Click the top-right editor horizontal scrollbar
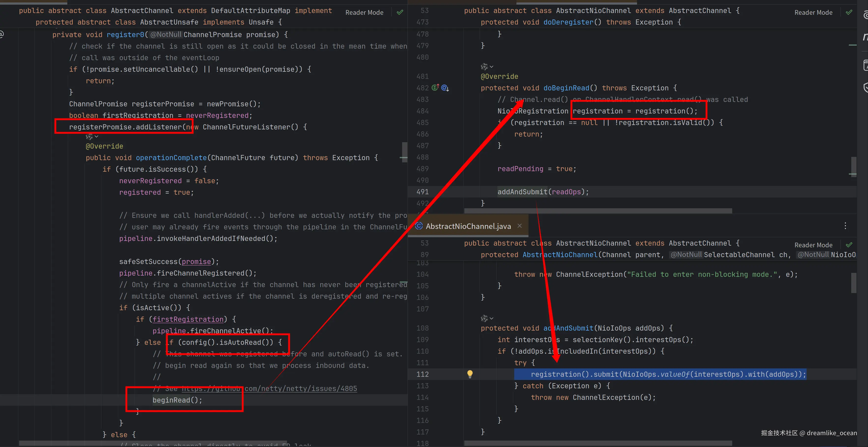This screenshot has height=447, width=868. click(x=598, y=211)
